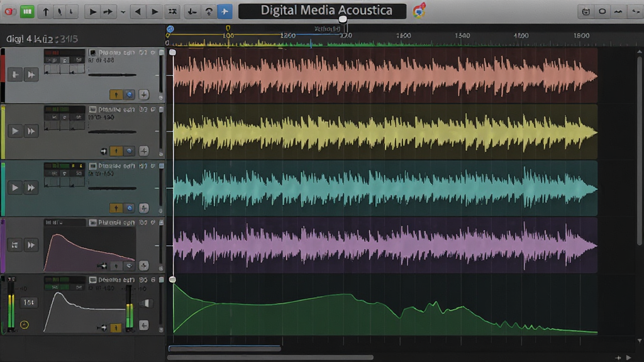Click the link icon button on the purple track
The height and width of the screenshot is (362, 644).
(129, 266)
